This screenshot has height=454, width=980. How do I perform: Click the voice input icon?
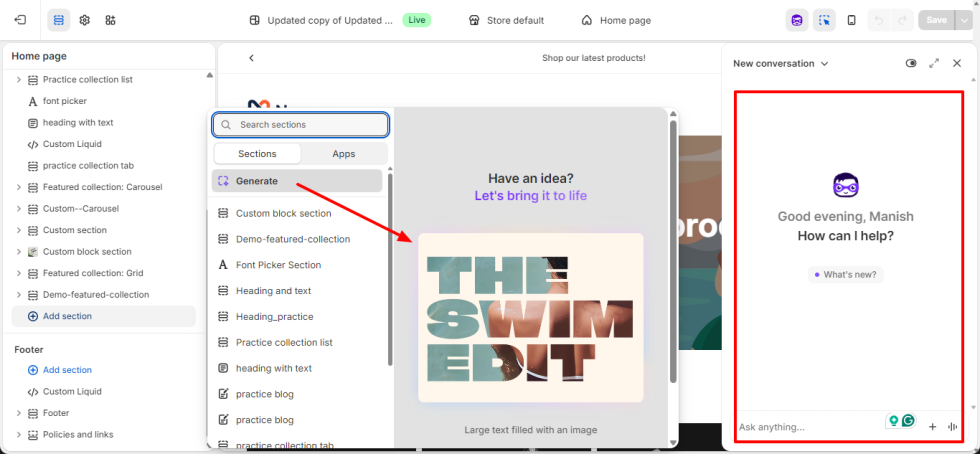[x=953, y=427]
